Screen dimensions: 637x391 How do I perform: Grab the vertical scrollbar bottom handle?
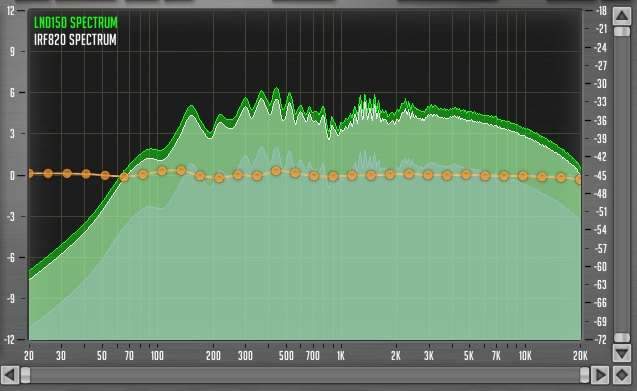[622, 337]
